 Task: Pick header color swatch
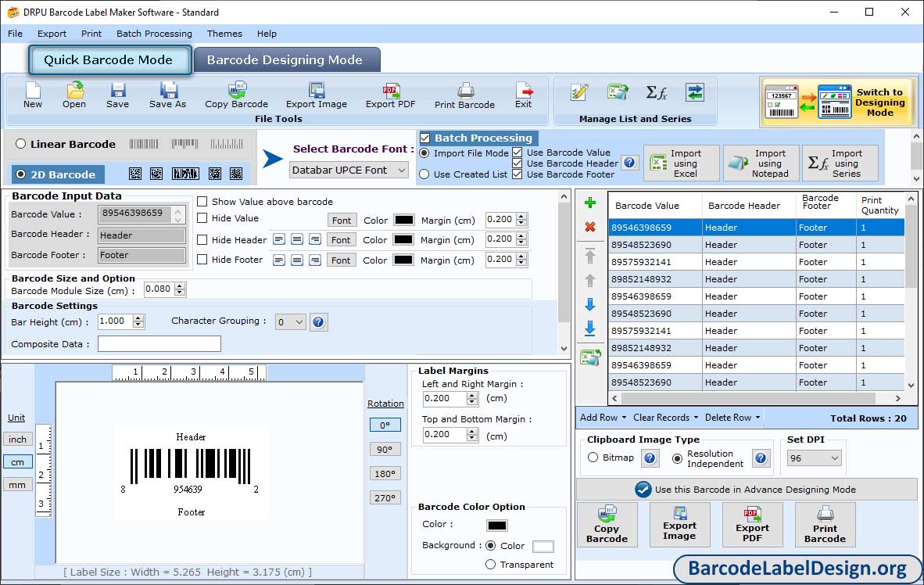click(403, 239)
